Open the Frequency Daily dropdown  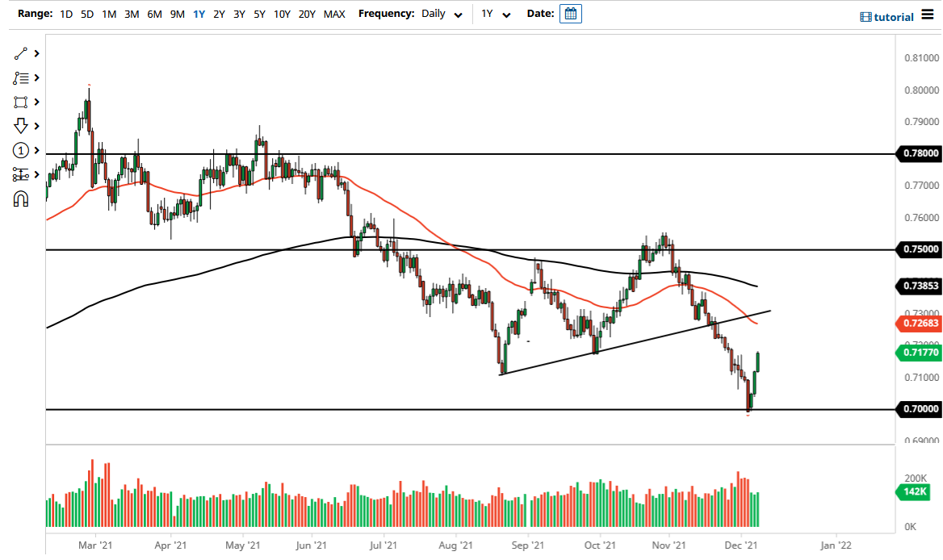(441, 14)
